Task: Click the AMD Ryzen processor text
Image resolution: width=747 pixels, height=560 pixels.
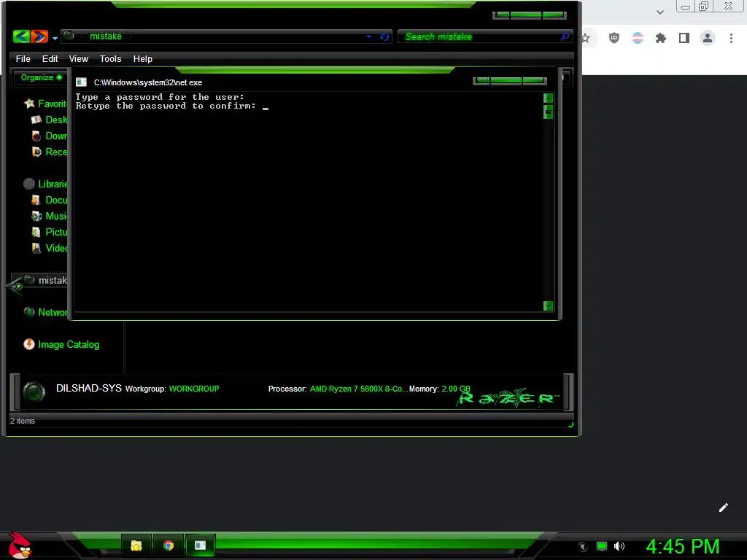Action: point(359,389)
